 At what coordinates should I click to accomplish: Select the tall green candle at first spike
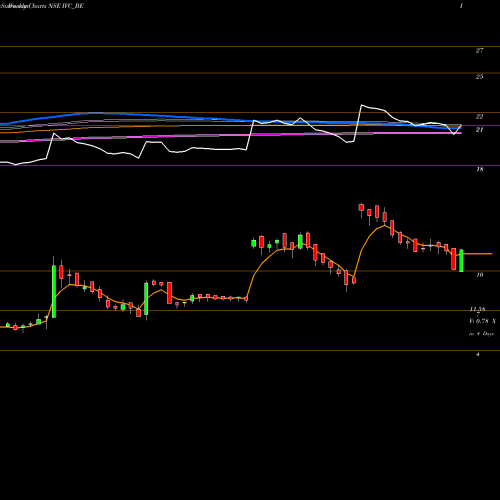point(54,291)
